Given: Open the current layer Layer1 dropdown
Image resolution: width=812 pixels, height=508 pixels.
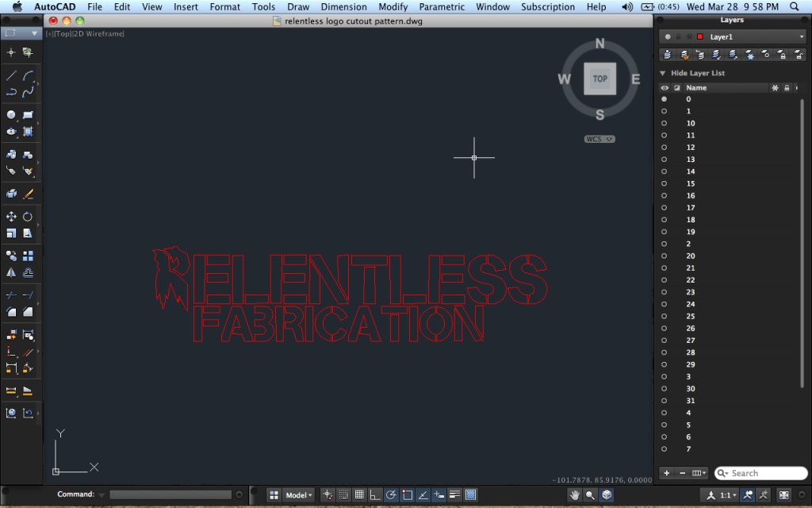Looking at the screenshot, I should 732,37.
